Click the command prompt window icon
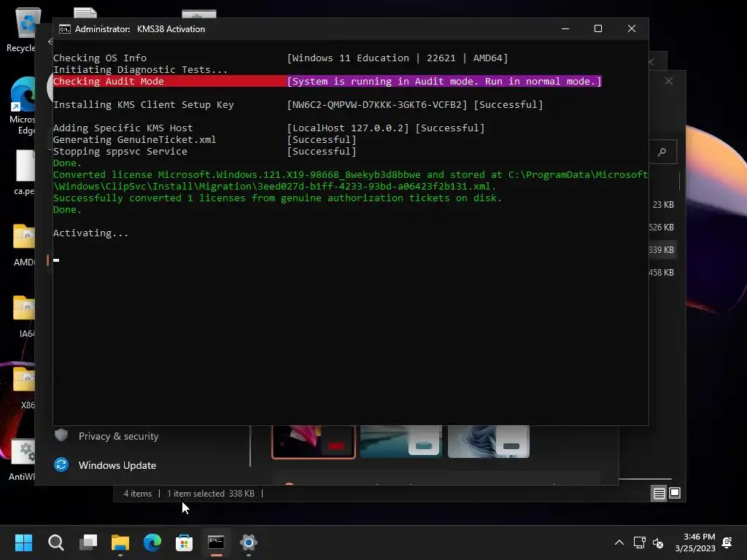 point(64,29)
